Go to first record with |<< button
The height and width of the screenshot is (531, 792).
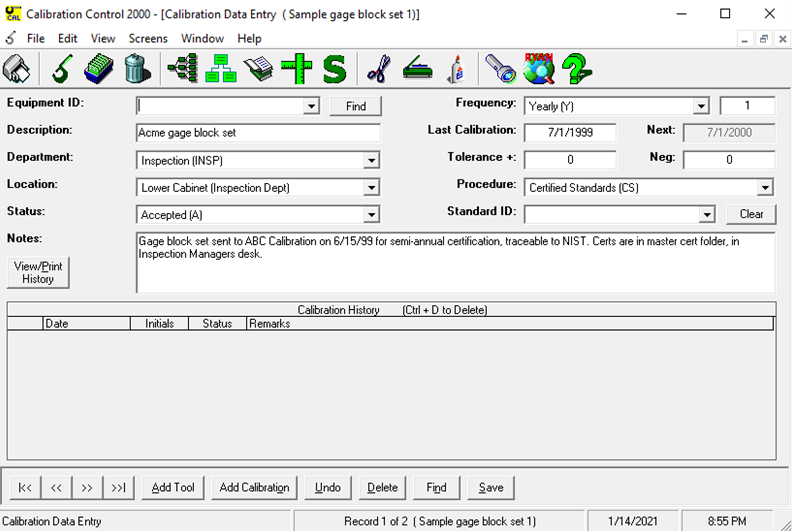(x=25, y=488)
